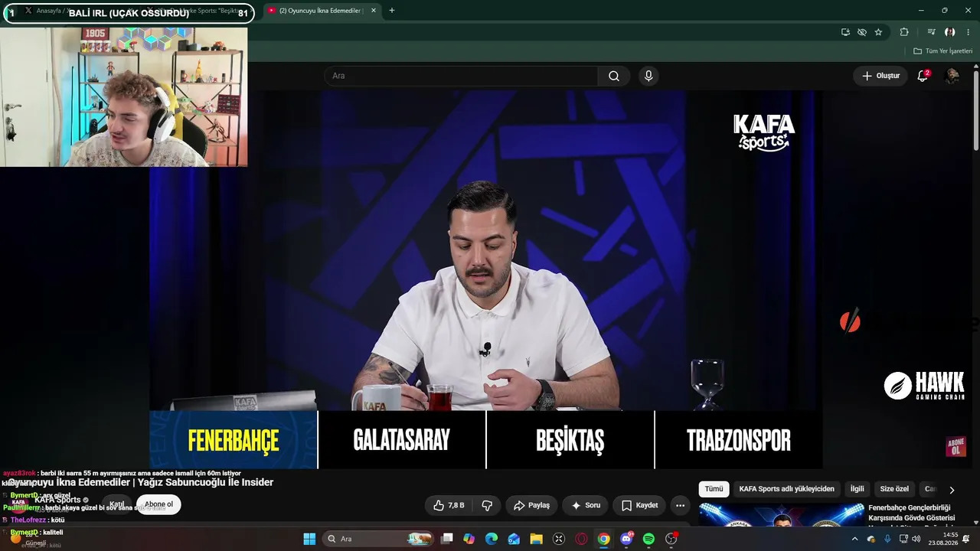Click the Windows taskbar Ara search box
Viewport: 980px width, 551px height.
coord(379,539)
